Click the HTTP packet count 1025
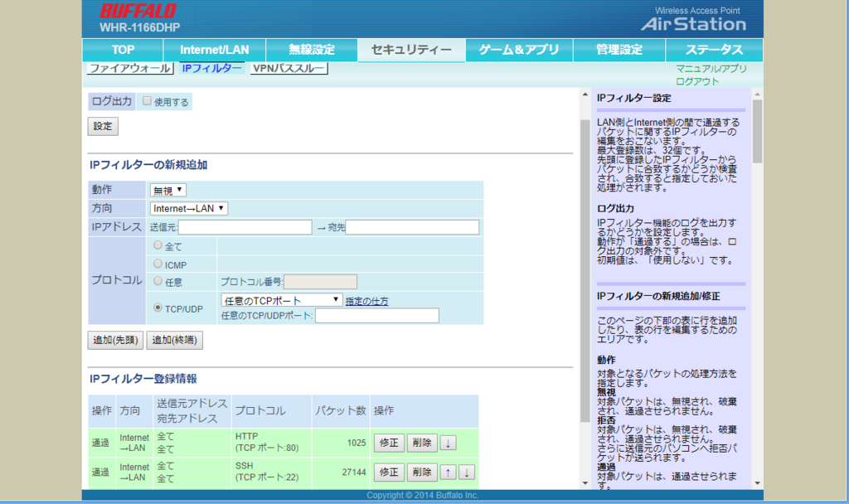 click(x=357, y=443)
